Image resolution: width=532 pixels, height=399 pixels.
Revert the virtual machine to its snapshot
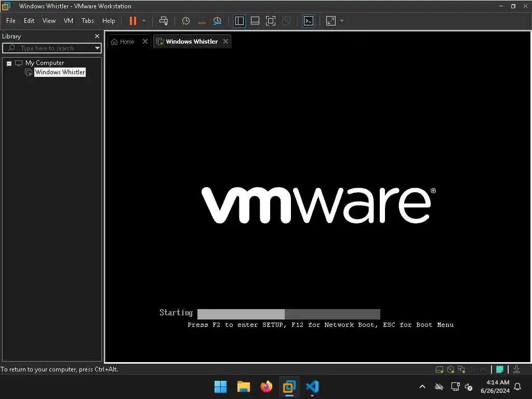coord(202,21)
